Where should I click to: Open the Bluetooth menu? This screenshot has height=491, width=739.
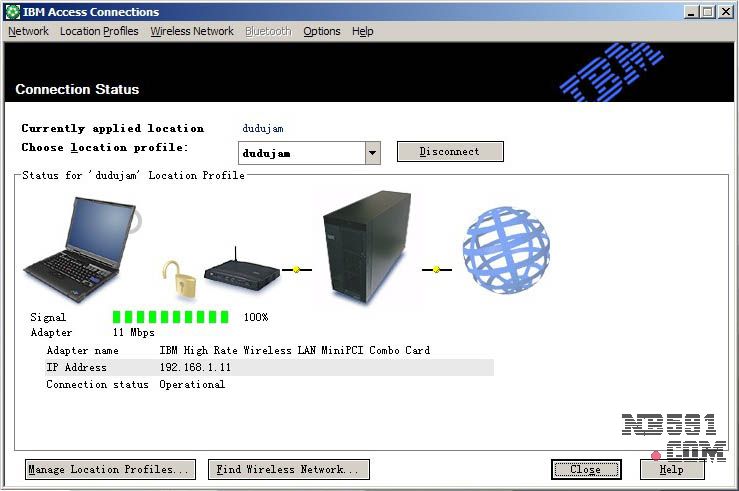[268, 31]
